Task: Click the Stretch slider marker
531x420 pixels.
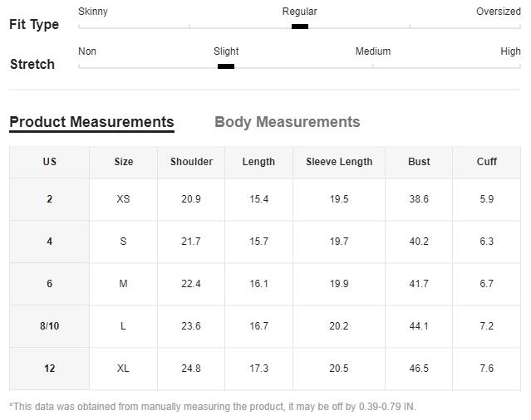Action: [x=226, y=66]
